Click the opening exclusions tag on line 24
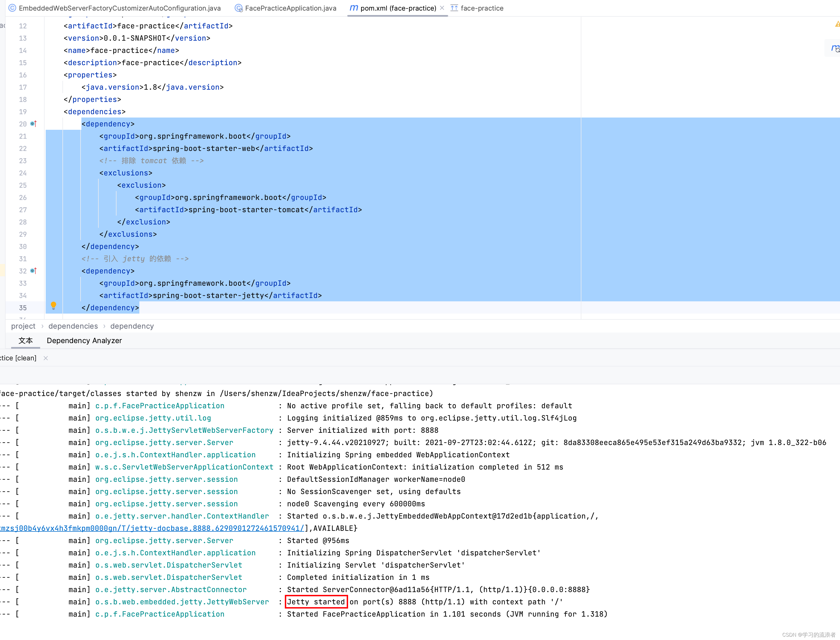Viewport: 840px width, 640px height. pyautogui.click(x=126, y=173)
